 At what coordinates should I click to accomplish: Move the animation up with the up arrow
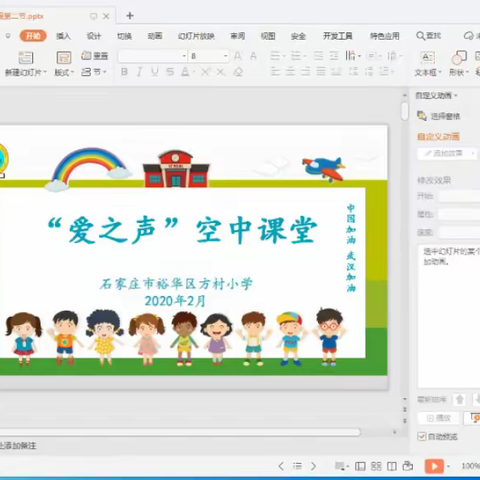[x=460, y=399]
